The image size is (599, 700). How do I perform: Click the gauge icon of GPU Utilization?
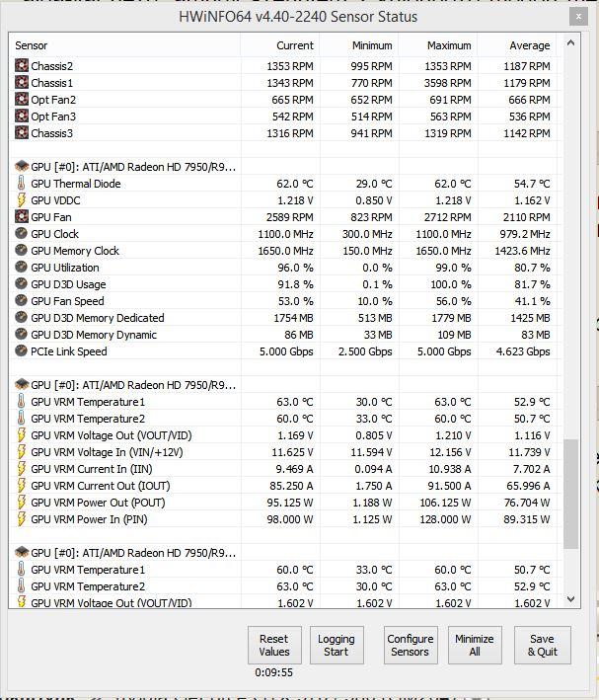point(21,267)
